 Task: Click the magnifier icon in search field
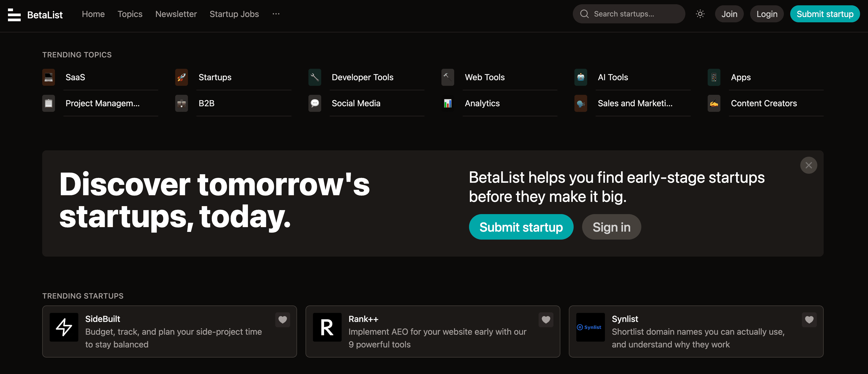tap(584, 14)
